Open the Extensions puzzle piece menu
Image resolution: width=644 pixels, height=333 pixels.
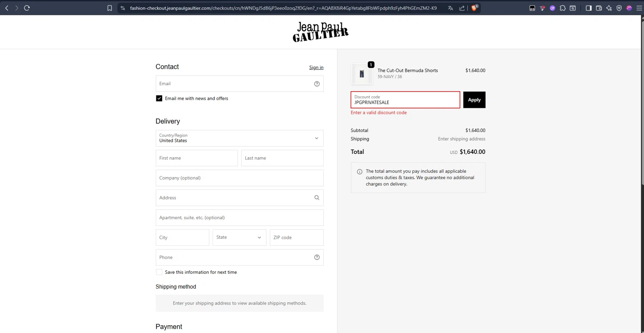pos(563,8)
